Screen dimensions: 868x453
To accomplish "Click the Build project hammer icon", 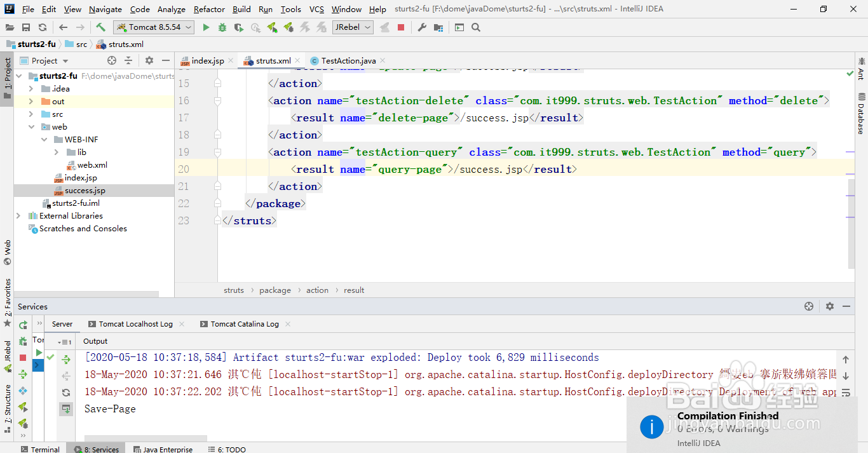I will [100, 27].
